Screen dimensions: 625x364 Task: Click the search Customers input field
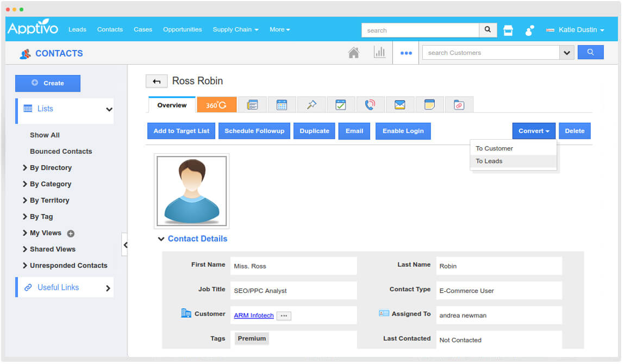click(490, 53)
